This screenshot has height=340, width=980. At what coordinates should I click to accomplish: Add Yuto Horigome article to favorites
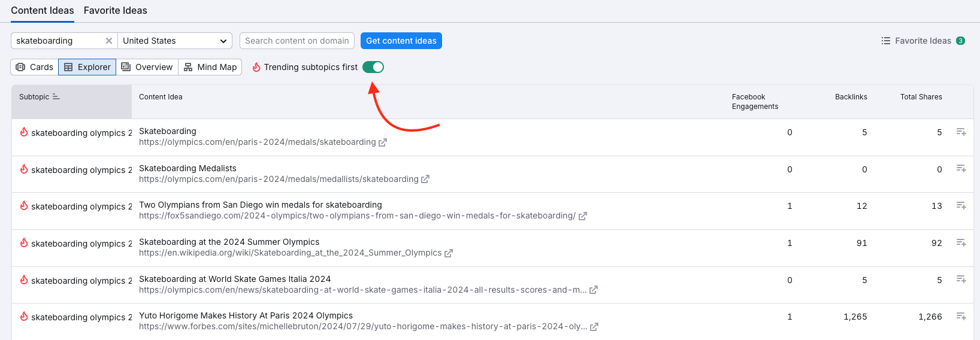(961, 316)
